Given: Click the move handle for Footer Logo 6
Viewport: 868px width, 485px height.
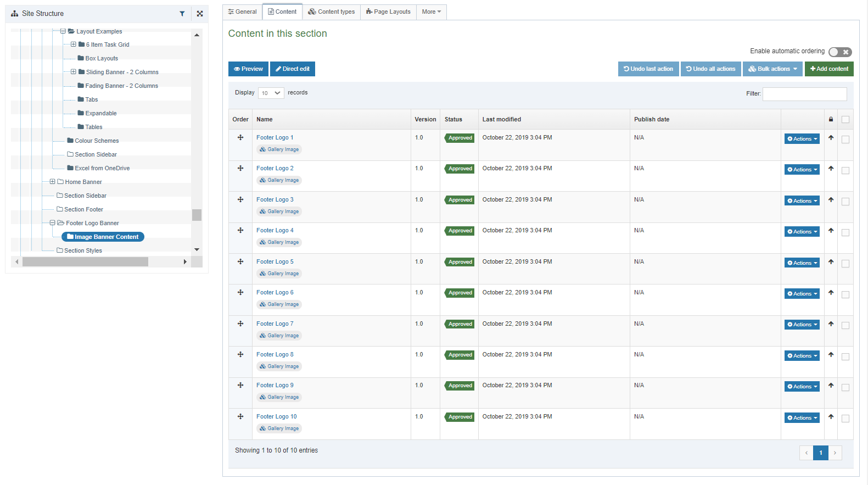Looking at the screenshot, I should (240, 292).
